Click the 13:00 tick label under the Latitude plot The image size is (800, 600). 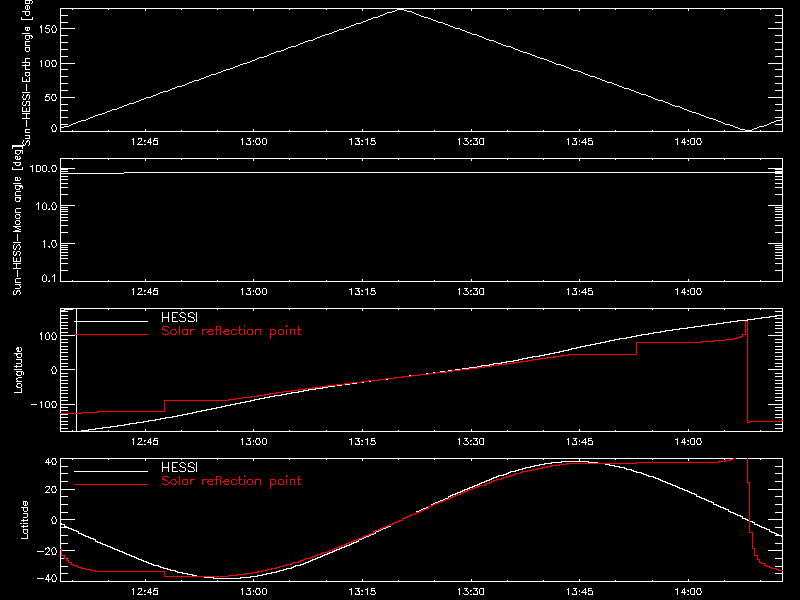point(254,591)
